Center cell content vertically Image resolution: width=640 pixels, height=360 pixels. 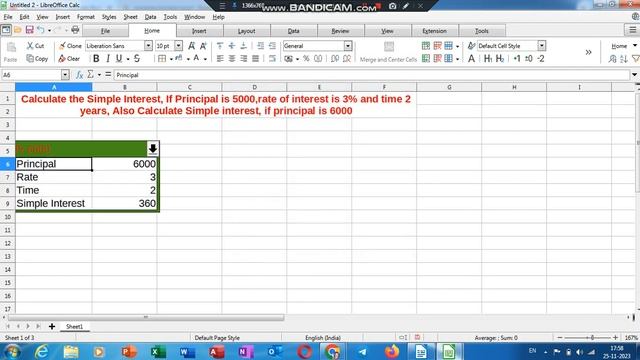[232, 46]
